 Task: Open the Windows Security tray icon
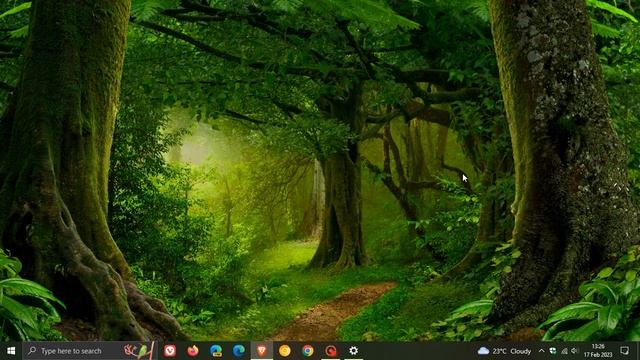553,351
